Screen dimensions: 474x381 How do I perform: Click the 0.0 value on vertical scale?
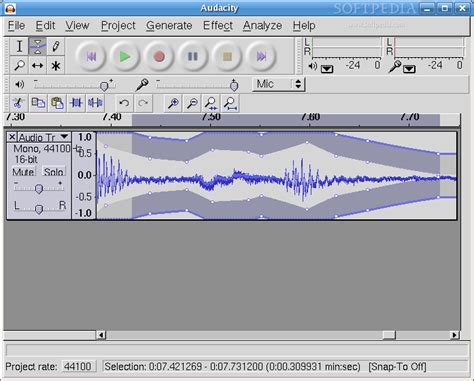coord(84,175)
